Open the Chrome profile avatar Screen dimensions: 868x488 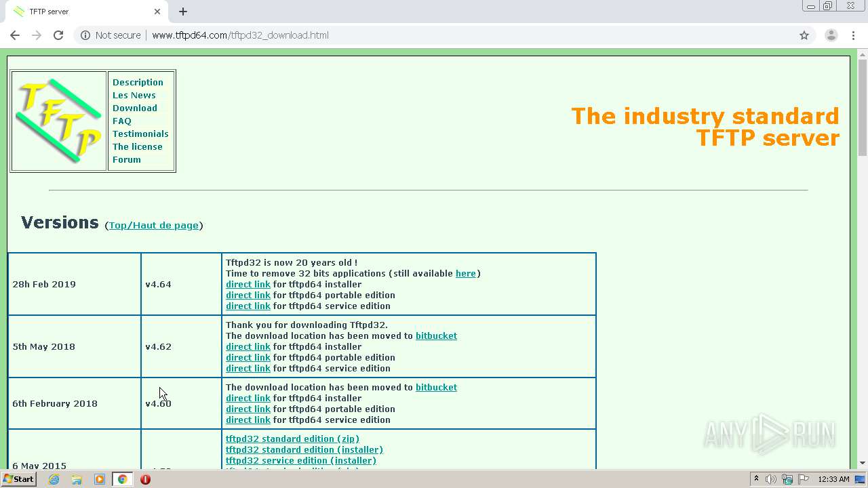tap(831, 35)
